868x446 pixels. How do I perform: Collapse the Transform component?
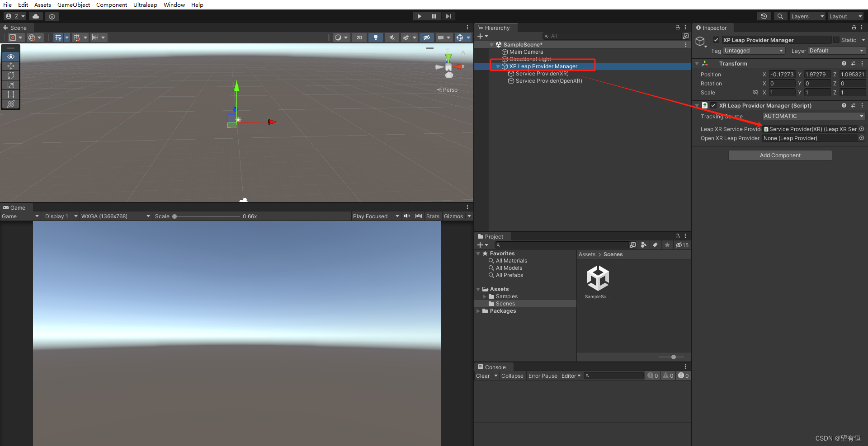click(697, 64)
